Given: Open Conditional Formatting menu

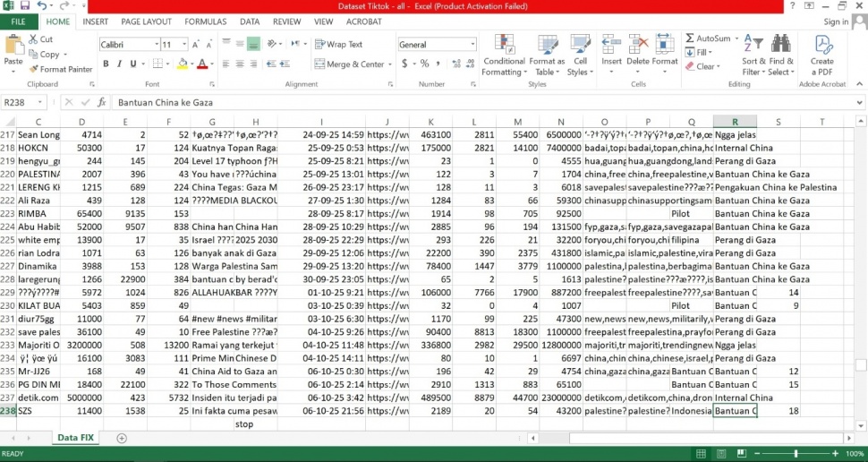Looking at the screenshot, I should 504,56.
